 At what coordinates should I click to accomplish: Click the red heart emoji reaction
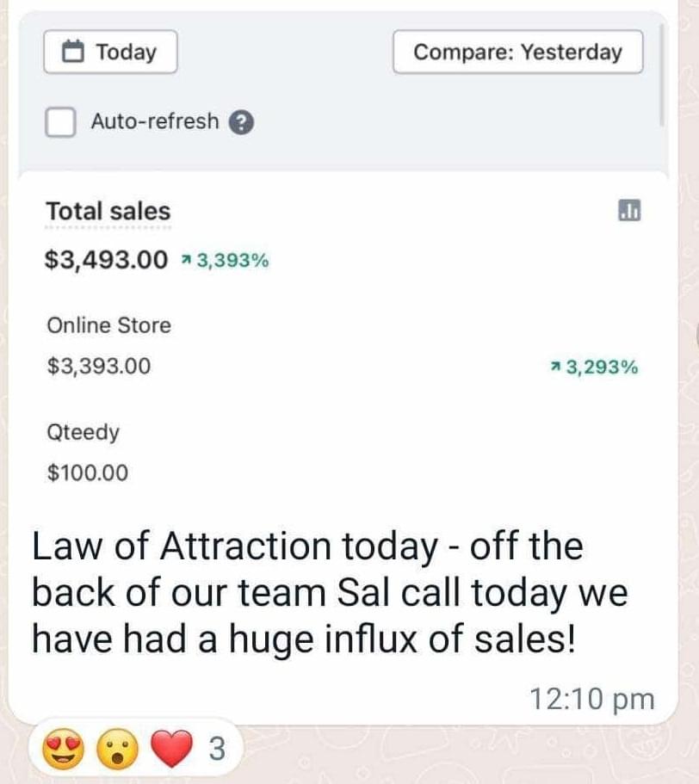[x=171, y=749]
